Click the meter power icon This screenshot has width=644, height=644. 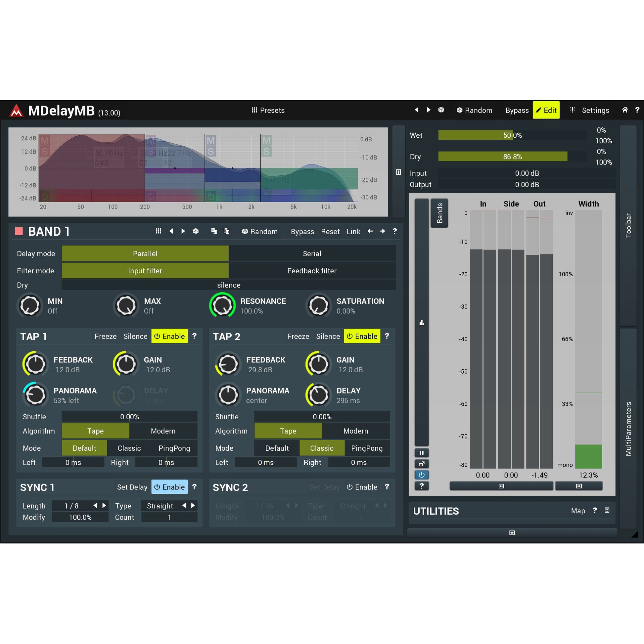pos(422,475)
